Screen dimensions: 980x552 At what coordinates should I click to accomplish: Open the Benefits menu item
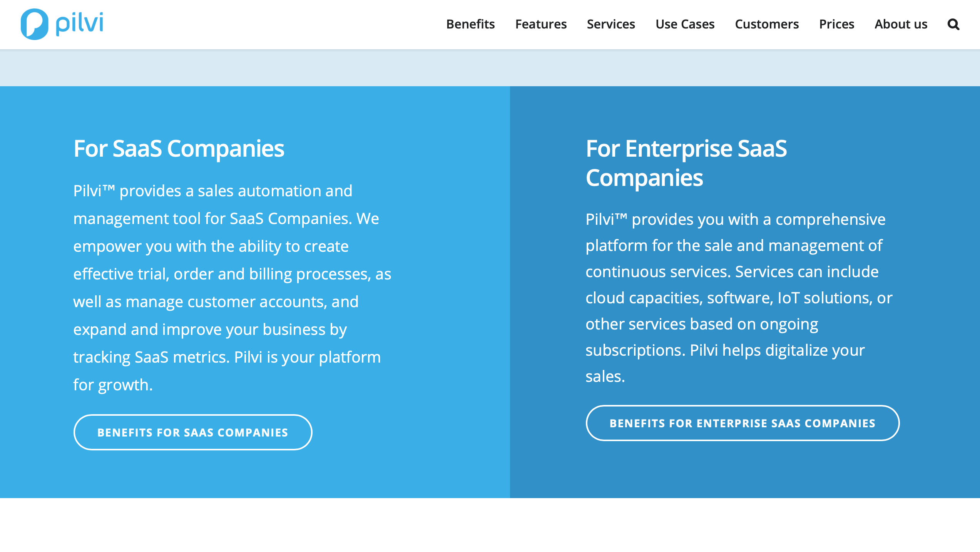470,24
